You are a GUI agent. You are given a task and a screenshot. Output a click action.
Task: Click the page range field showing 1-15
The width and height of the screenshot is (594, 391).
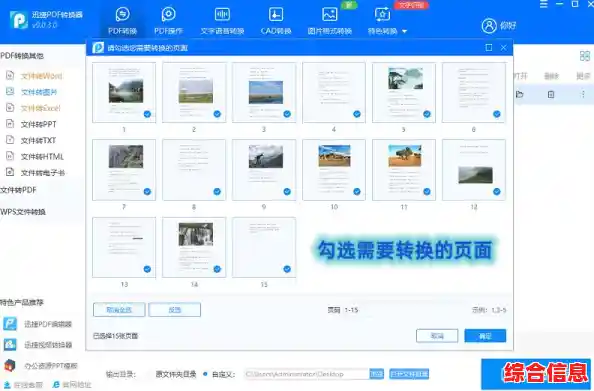coord(351,310)
